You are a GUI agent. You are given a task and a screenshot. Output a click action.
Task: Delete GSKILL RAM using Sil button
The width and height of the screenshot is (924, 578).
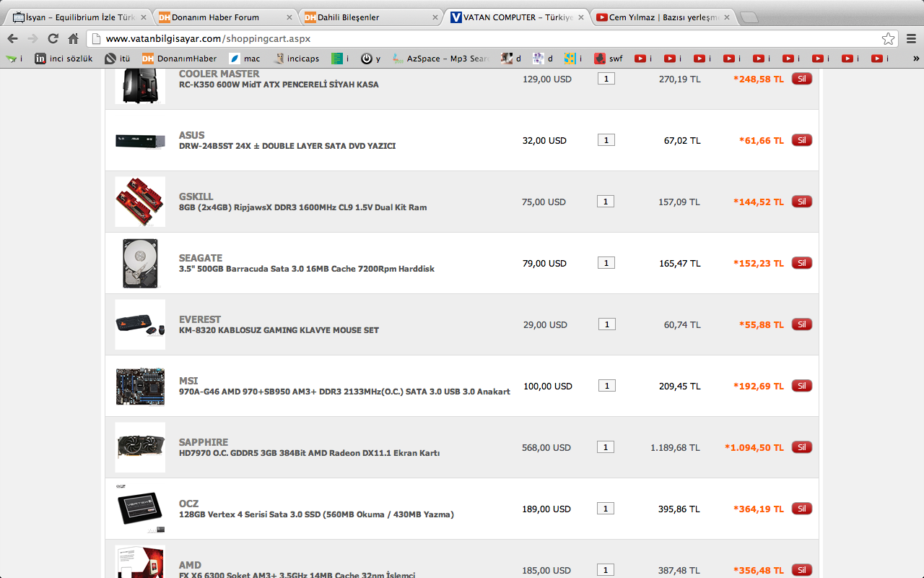click(801, 202)
